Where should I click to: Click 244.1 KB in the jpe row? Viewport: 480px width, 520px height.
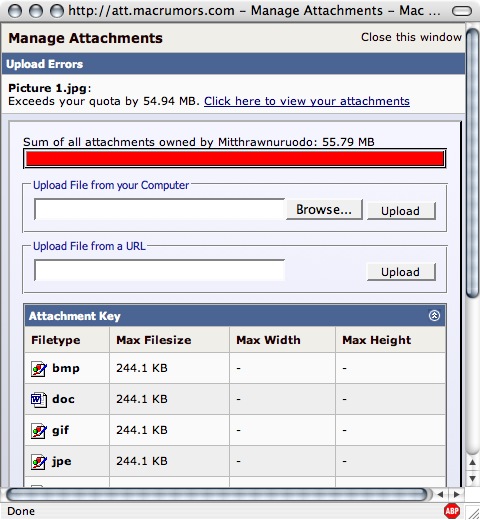(142, 461)
